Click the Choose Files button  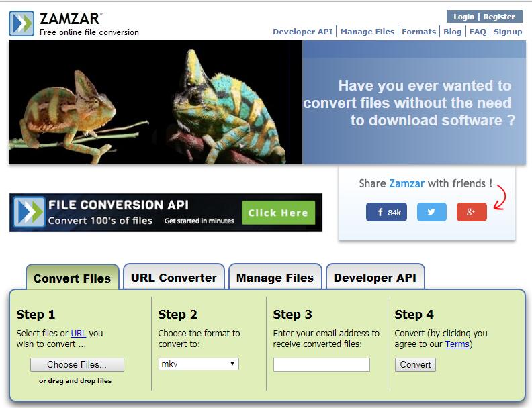point(77,364)
